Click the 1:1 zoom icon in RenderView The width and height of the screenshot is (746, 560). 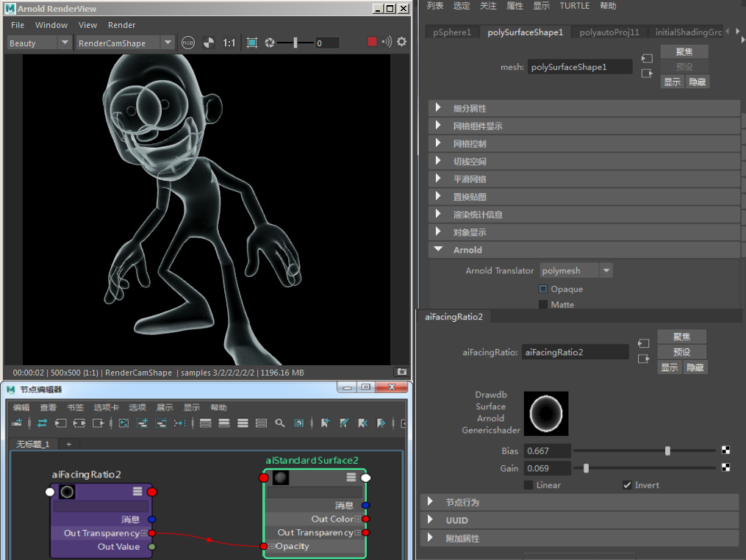[x=229, y=43]
